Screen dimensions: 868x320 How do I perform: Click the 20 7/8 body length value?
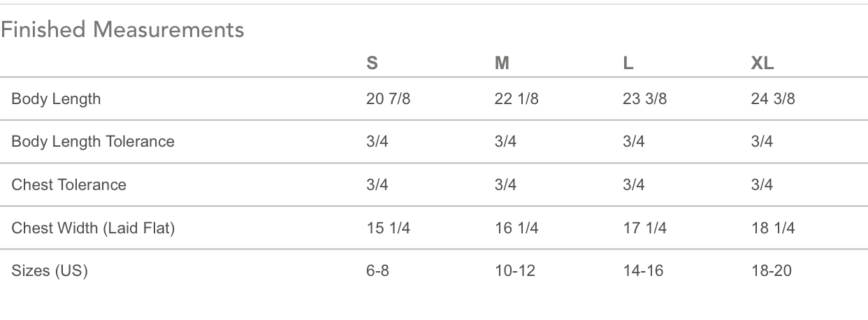[388, 99]
